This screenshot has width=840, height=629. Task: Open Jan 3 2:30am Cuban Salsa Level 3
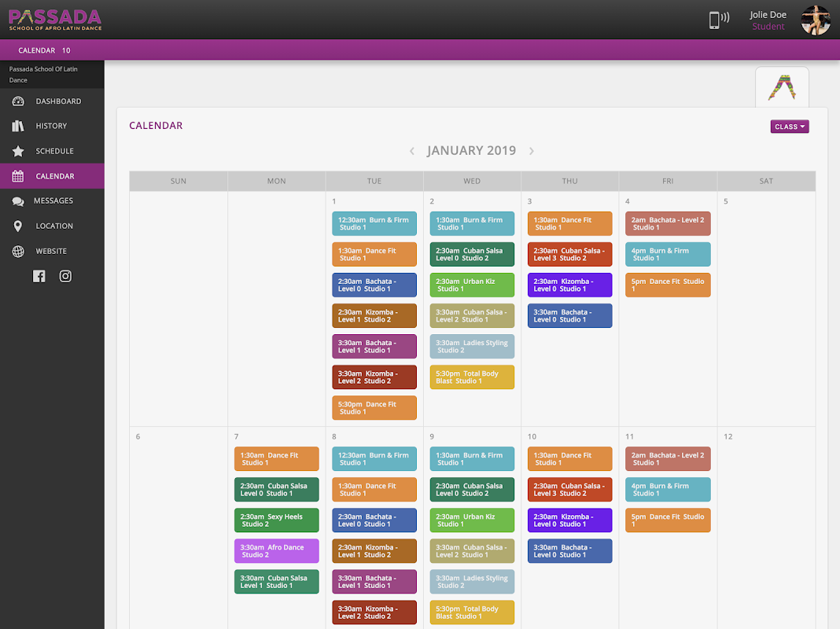tap(570, 254)
